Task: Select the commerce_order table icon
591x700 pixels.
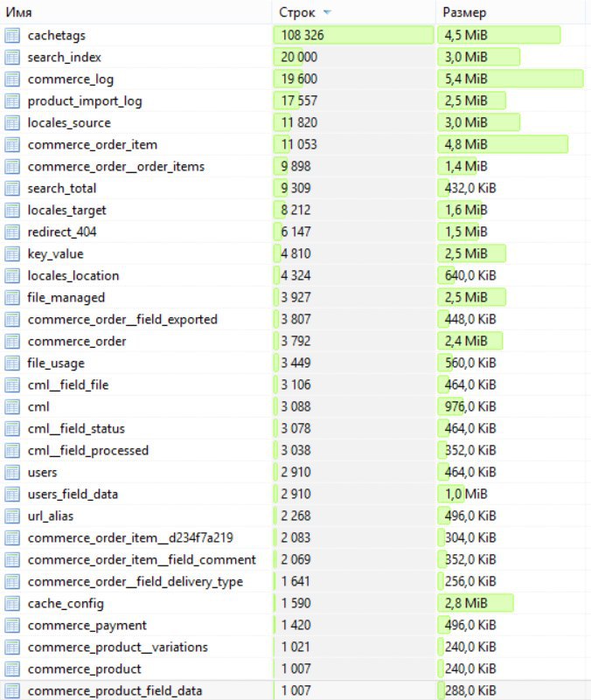Action: click(12, 342)
